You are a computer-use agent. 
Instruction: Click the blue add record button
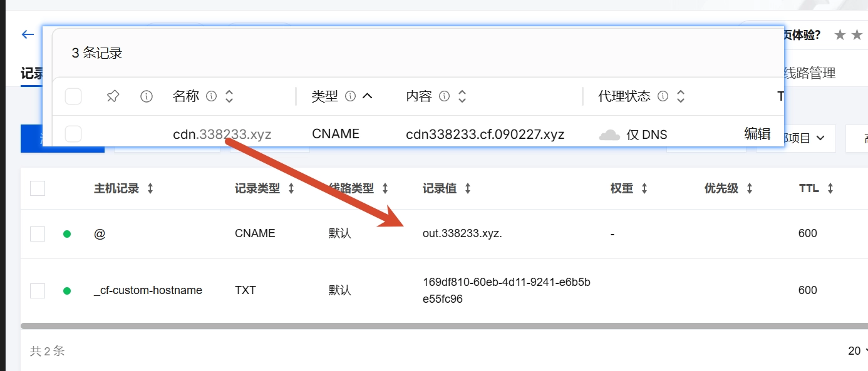pos(63,138)
